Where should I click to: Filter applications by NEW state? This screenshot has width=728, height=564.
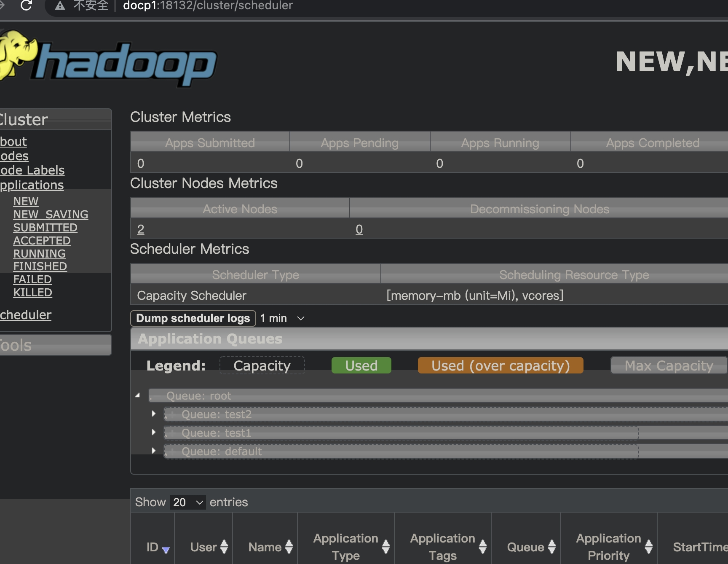pos(26,201)
